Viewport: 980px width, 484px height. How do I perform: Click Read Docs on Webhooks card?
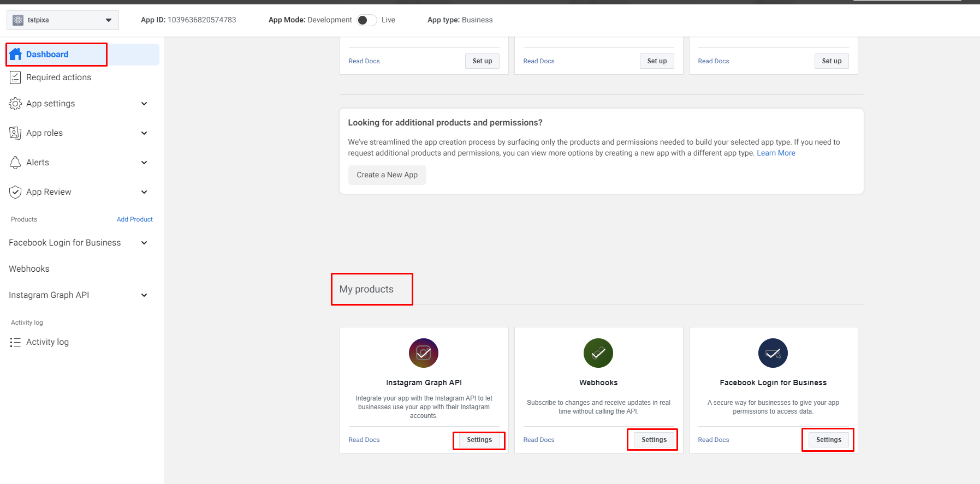pyautogui.click(x=539, y=440)
